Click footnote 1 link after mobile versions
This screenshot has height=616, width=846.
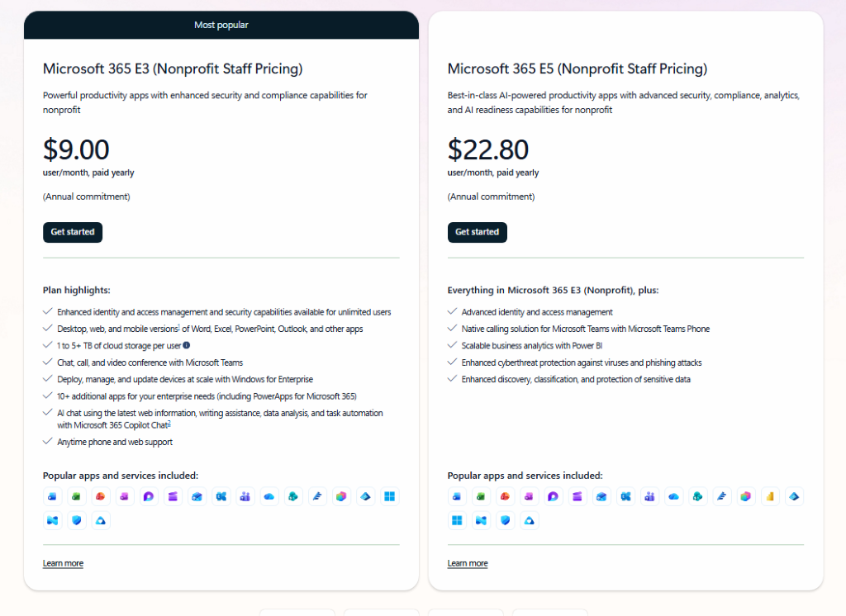click(x=178, y=326)
